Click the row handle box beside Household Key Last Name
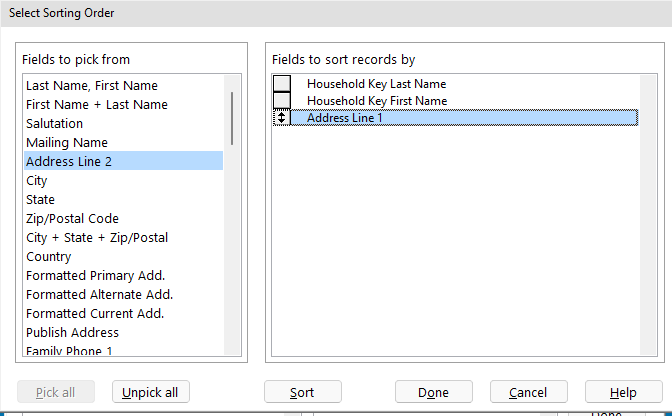672x416 pixels. (x=282, y=84)
